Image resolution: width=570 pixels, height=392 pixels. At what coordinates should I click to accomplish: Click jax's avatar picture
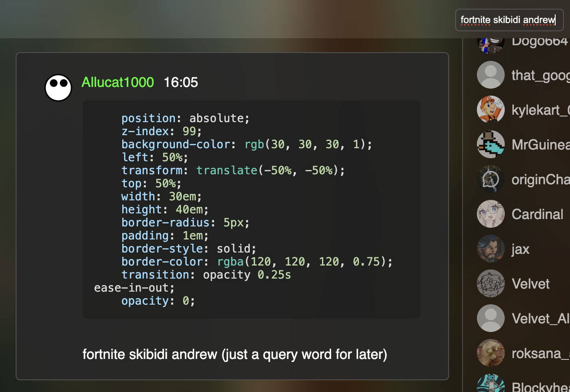491,249
